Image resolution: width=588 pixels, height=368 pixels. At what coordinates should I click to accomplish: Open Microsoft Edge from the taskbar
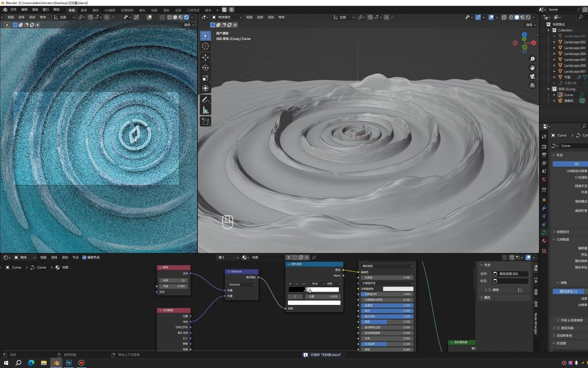click(31, 363)
